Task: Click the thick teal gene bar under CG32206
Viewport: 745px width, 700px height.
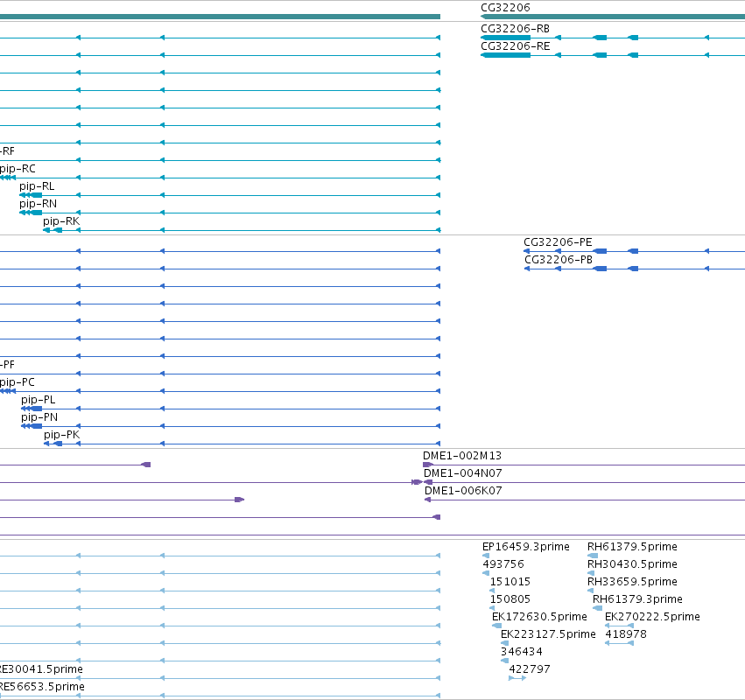Action: [x=613, y=17]
